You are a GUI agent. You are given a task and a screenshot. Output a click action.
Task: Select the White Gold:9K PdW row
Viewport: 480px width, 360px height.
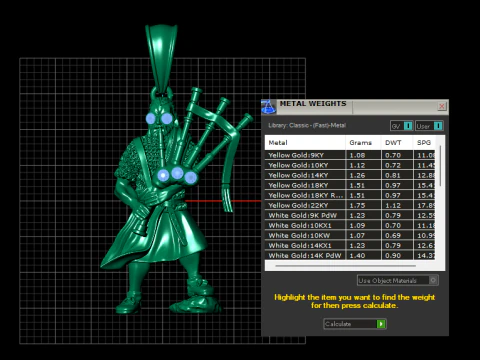click(x=350, y=215)
